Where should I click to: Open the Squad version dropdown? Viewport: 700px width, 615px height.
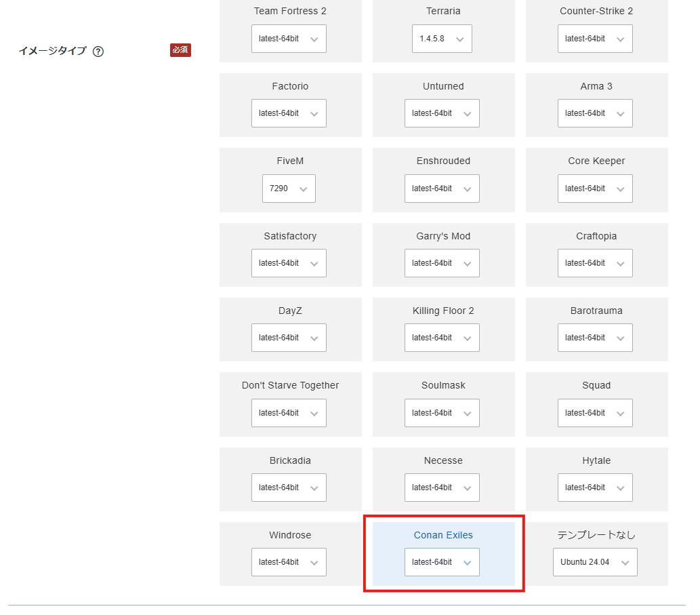point(595,413)
